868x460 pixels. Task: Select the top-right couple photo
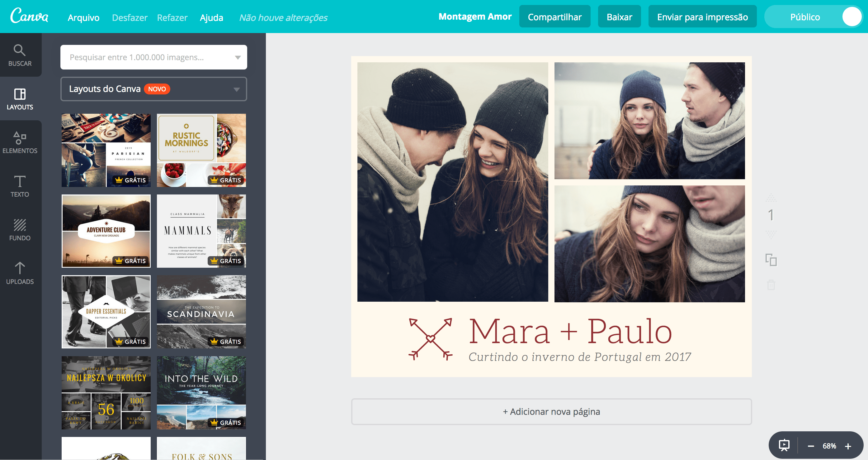tap(650, 121)
